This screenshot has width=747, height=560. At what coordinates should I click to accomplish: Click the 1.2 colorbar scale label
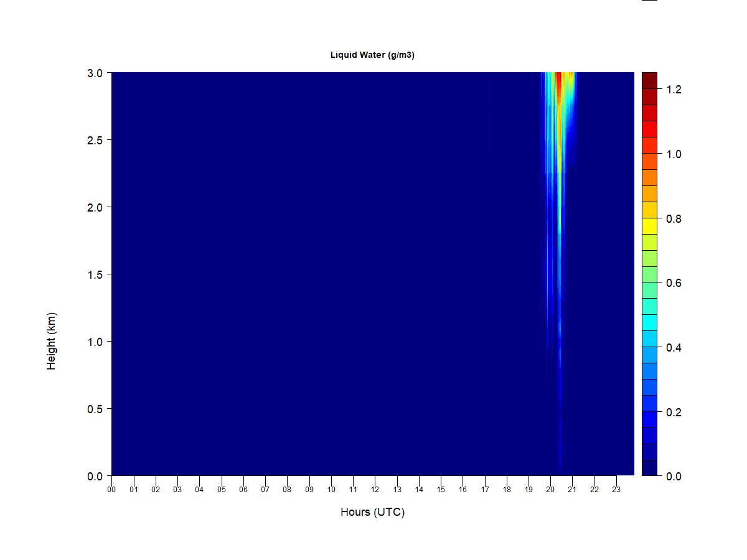[x=674, y=90]
